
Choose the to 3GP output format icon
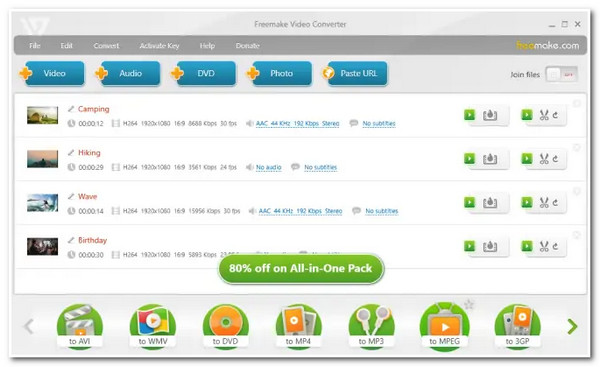pyautogui.click(x=517, y=326)
